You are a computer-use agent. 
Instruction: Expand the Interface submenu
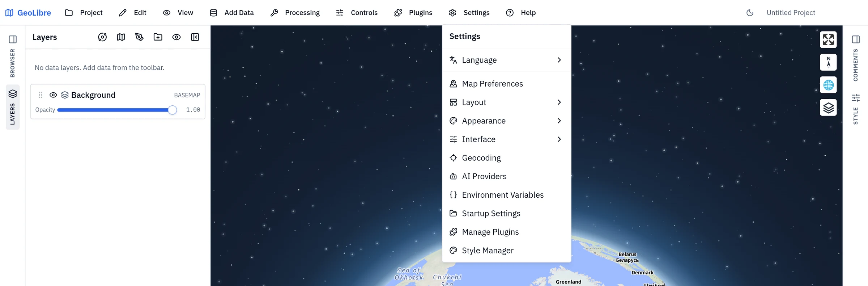point(506,139)
